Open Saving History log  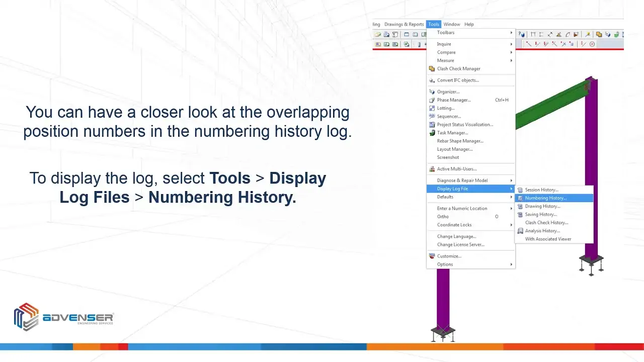click(x=540, y=215)
